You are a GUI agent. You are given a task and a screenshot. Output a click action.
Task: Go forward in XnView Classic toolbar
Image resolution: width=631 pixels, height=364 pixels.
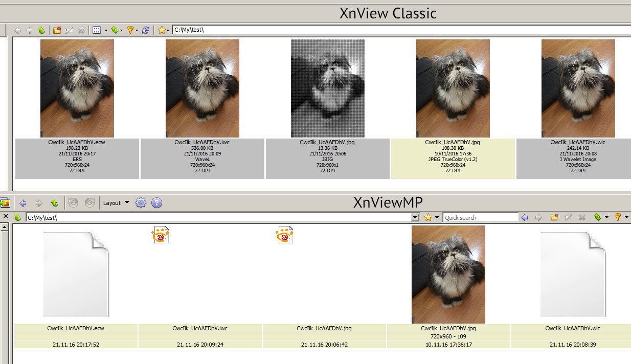[30, 30]
